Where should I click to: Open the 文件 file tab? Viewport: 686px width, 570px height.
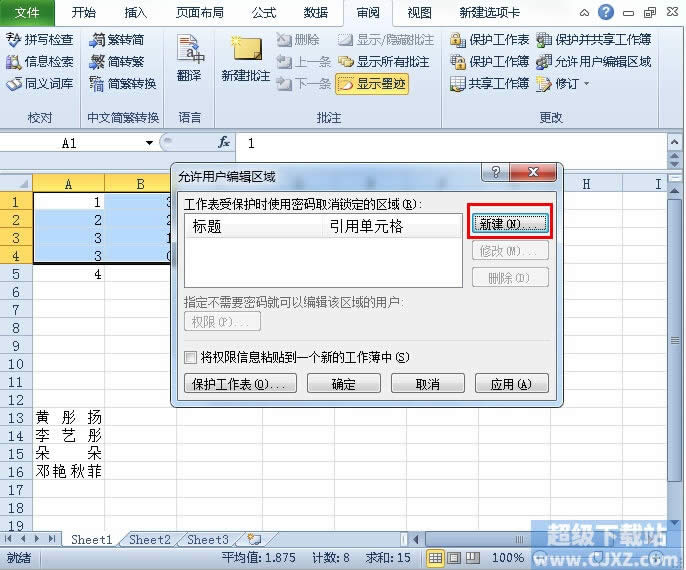click(27, 13)
